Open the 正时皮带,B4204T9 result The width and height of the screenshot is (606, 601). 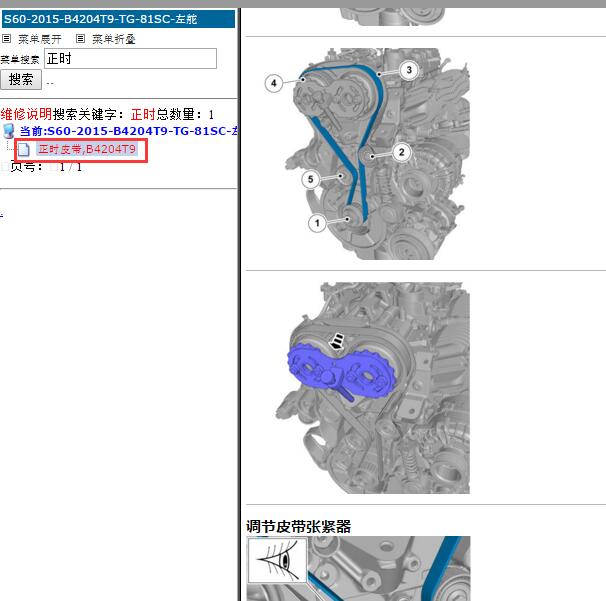pos(87,149)
